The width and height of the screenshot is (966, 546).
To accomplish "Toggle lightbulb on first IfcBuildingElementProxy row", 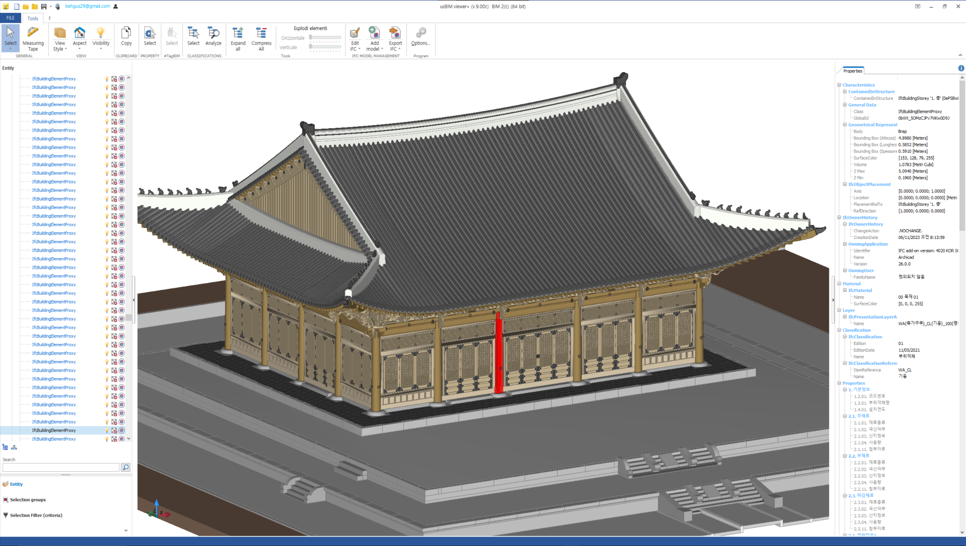I will pos(107,79).
